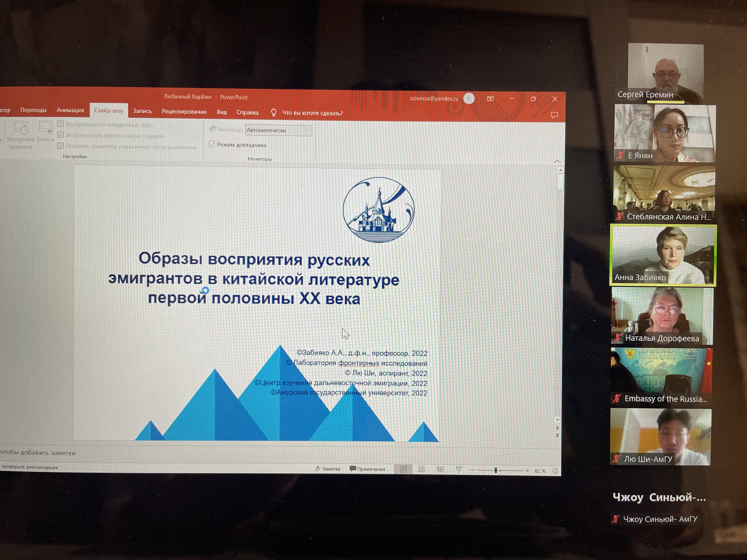The image size is (747, 560).
Task: Switch to Slide Sorter view icon
Action: pyautogui.click(x=421, y=469)
